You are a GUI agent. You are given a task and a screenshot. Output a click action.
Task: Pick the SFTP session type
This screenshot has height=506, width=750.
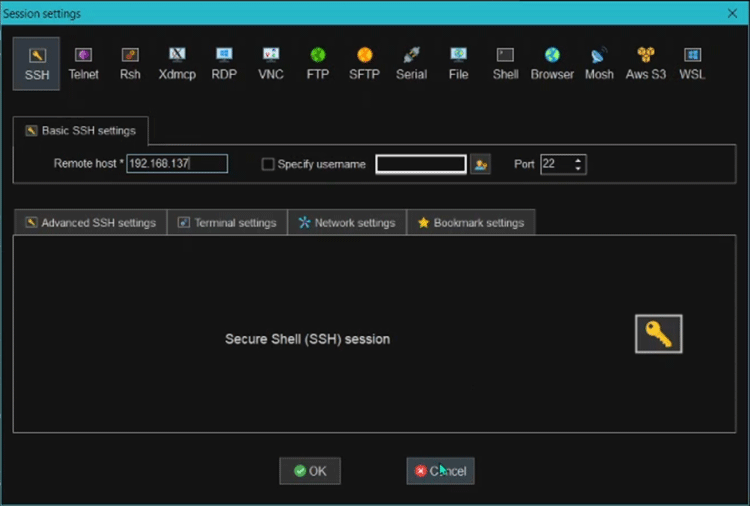tap(364, 64)
